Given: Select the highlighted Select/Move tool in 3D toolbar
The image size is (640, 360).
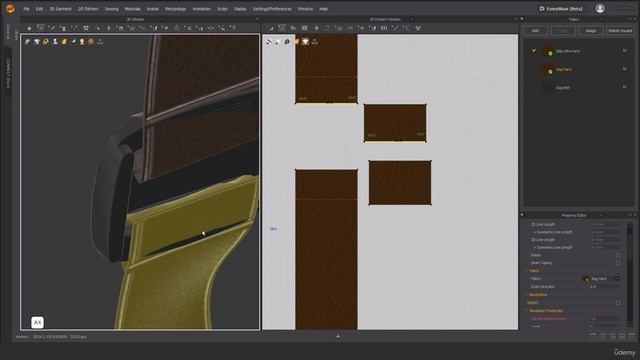Looking at the screenshot, I should (40, 28).
